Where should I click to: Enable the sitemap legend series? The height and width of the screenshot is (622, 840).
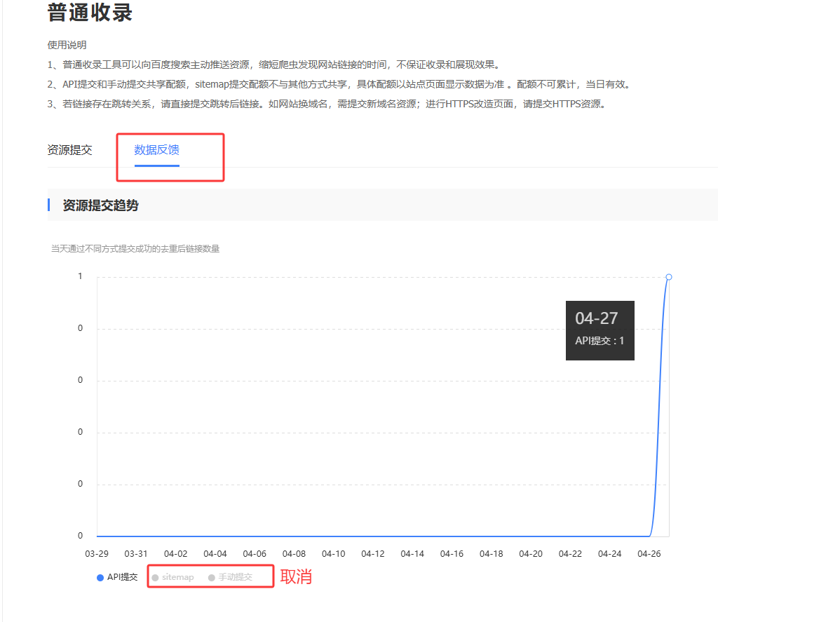pos(172,577)
